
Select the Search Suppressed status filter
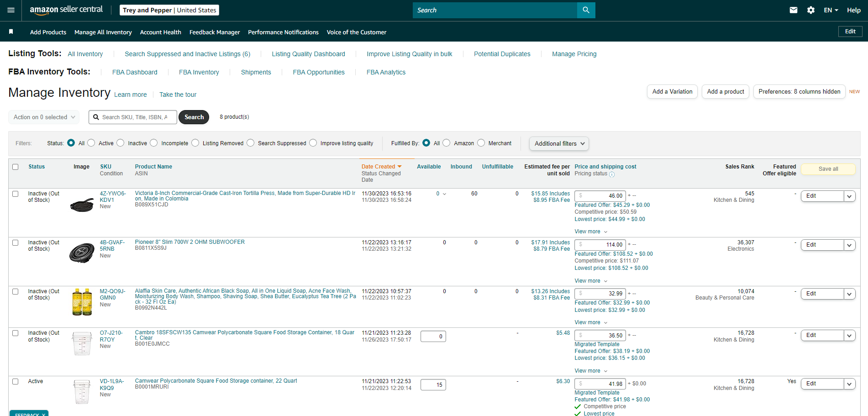[251, 143]
